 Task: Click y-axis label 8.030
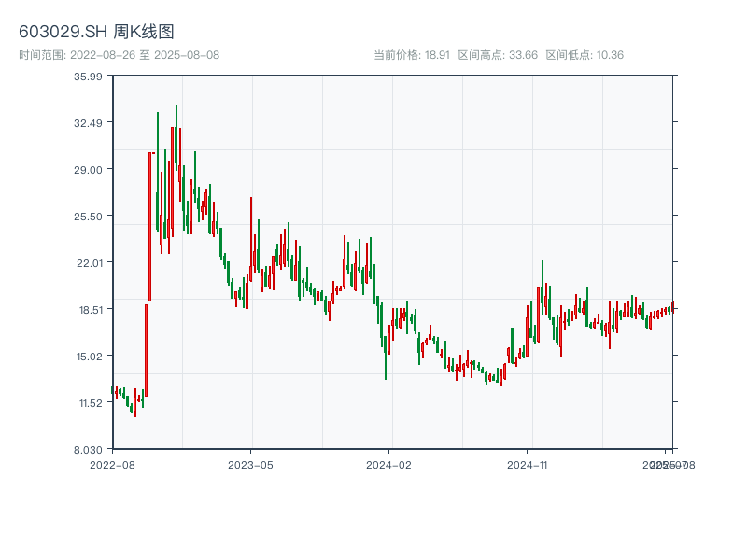pos(88,450)
